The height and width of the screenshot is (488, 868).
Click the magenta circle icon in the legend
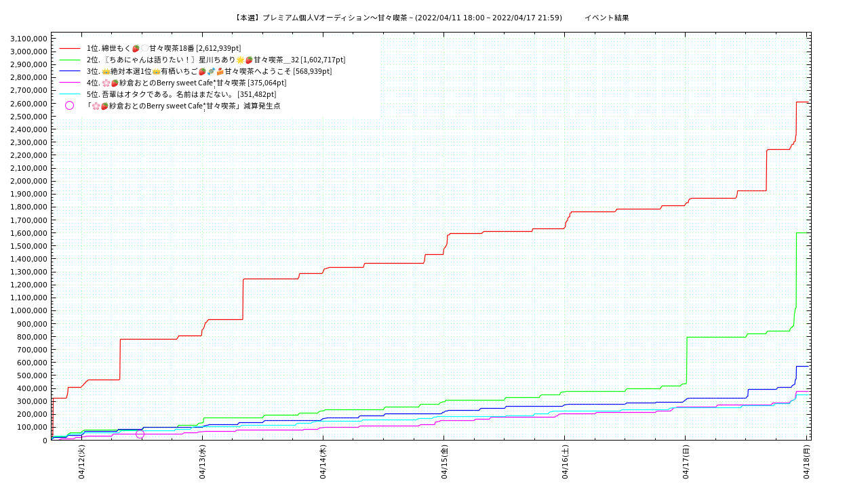click(69, 106)
